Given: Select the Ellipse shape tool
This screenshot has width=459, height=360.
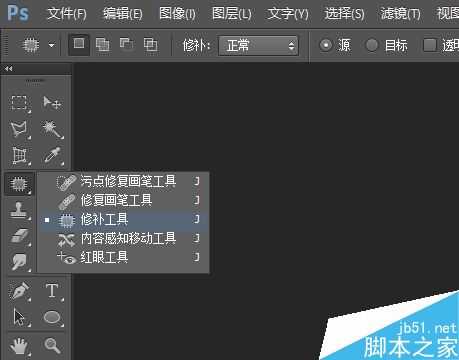Looking at the screenshot, I should click(52, 317).
